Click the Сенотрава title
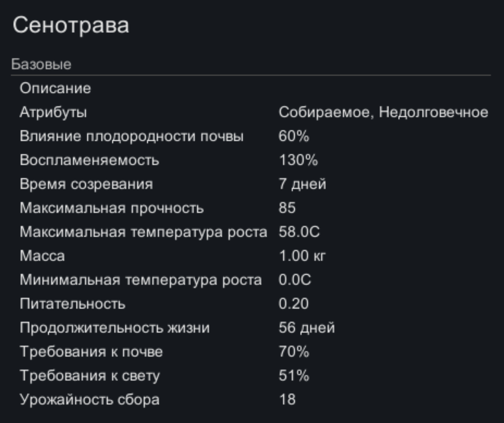 click(x=71, y=25)
